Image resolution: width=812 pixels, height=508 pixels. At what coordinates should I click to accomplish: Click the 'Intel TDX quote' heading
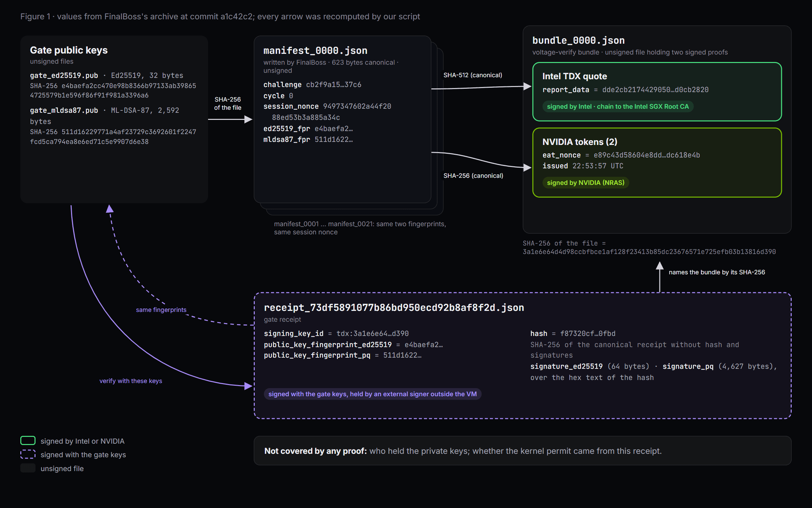pyautogui.click(x=574, y=76)
